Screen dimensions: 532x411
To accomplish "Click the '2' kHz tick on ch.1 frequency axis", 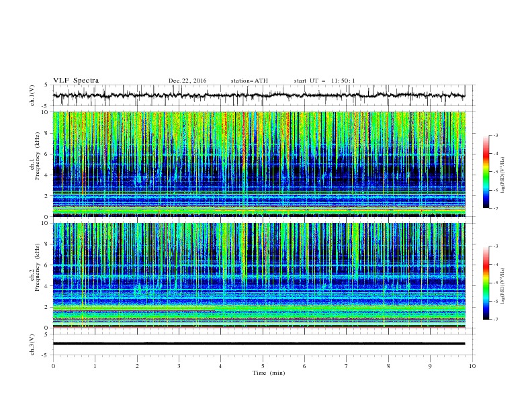I will click(47, 196).
